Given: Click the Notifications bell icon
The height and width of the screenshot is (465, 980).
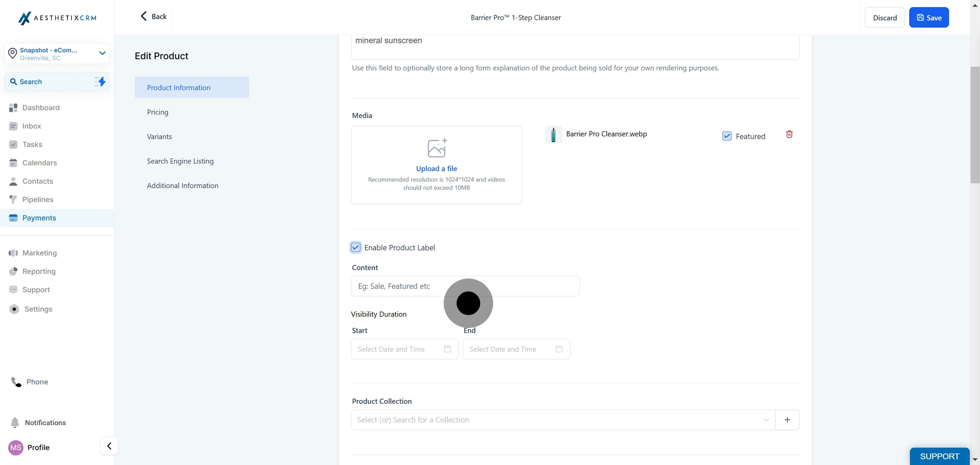Looking at the screenshot, I should coord(15,423).
